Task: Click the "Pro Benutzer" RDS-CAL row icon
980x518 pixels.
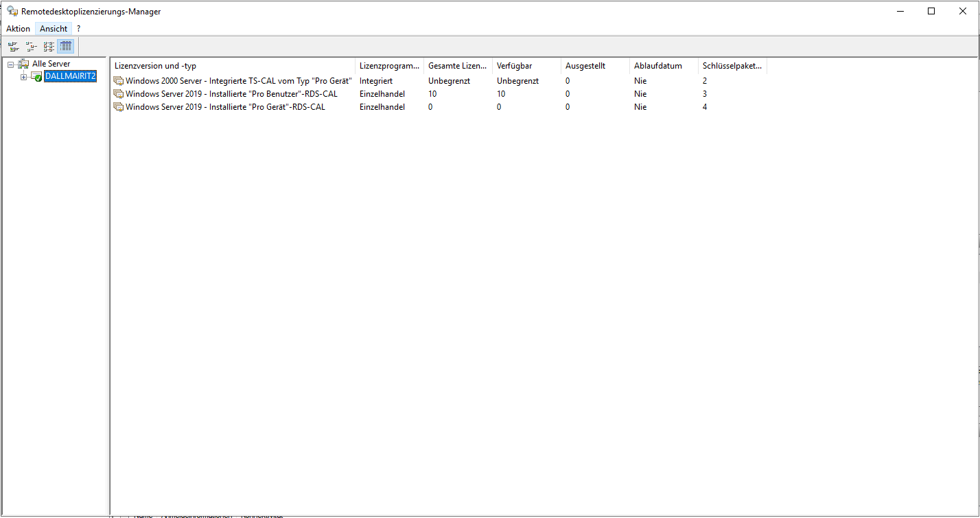Action: click(119, 94)
